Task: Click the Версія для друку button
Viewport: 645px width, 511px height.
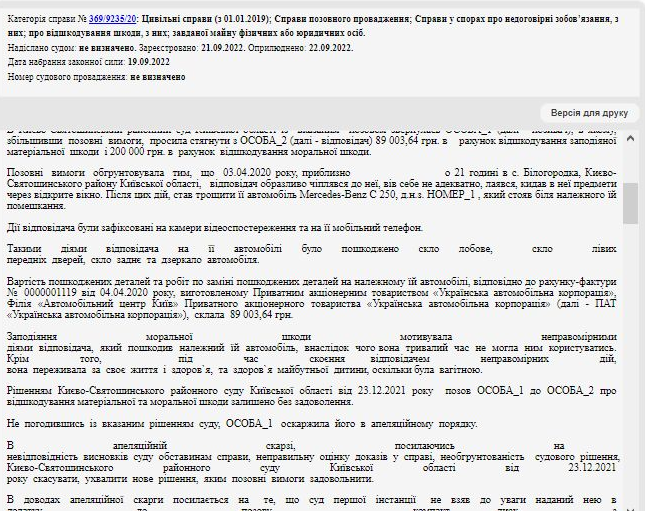Action: (x=587, y=112)
